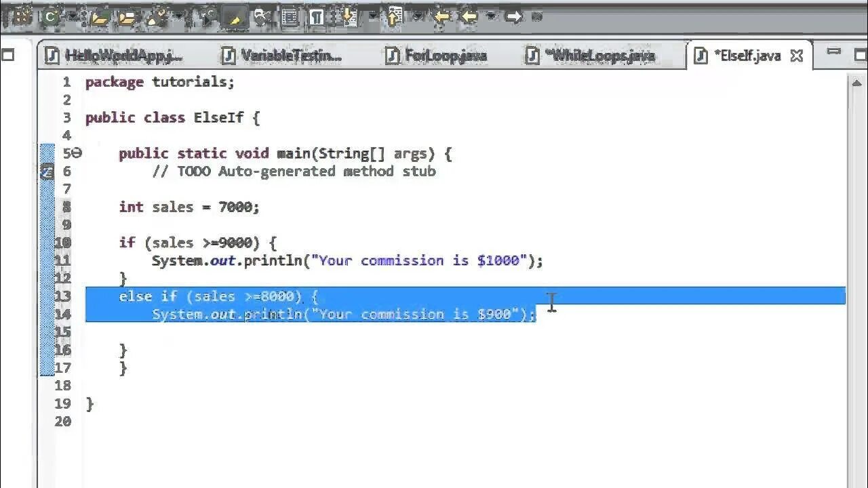Click the green C New Java Class icon

coord(50,16)
